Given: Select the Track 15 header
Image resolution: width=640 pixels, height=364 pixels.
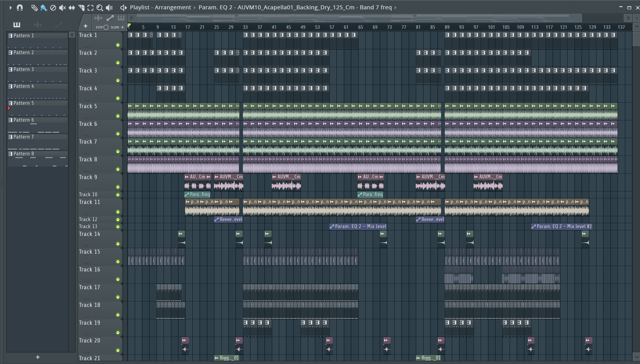Looking at the screenshot, I should 100,257.
